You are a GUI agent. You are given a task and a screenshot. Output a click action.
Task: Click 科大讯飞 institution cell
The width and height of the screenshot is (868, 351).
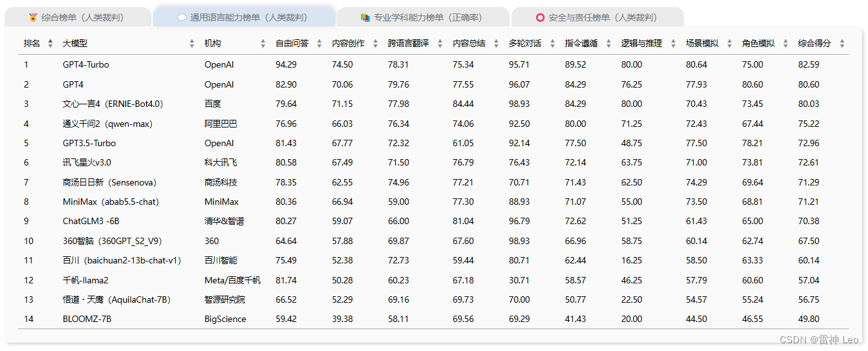(221, 162)
